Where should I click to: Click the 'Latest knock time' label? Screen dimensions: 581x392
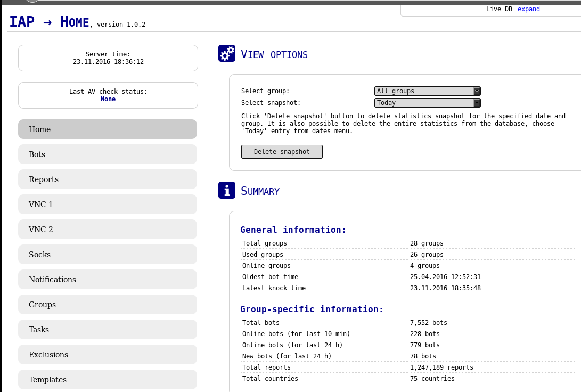point(274,288)
